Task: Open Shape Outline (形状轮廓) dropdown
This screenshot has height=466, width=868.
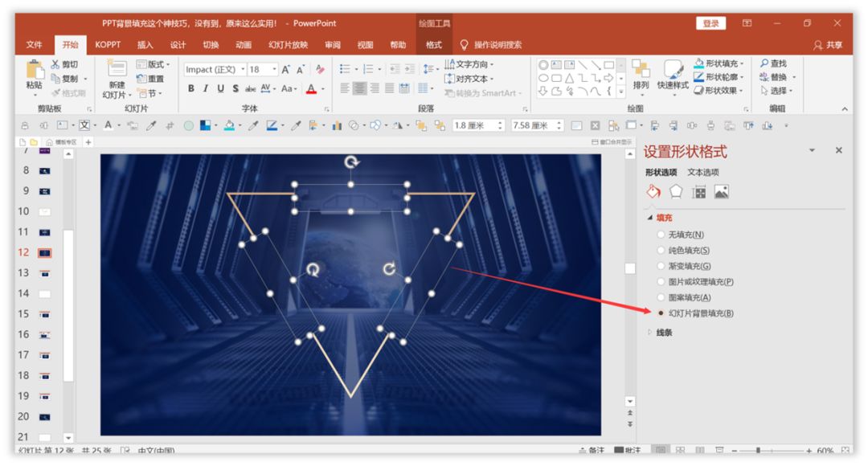Action: tap(719, 77)
